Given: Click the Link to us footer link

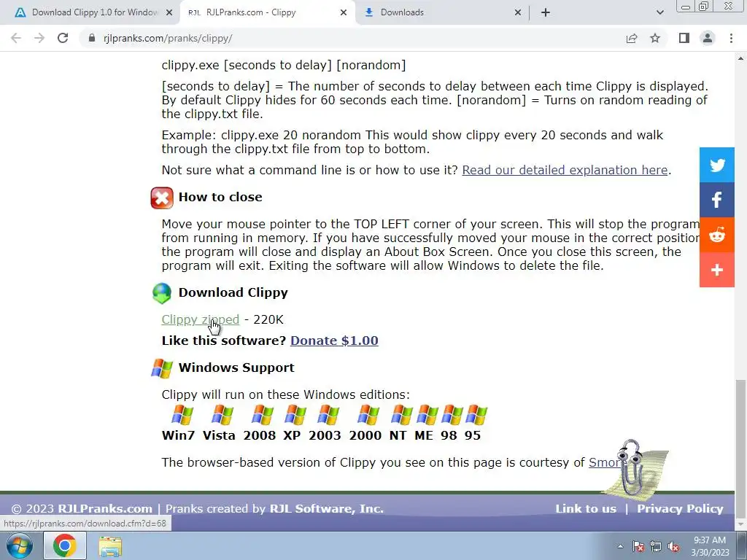Looking at the screenshot, I should coord(586,508).
